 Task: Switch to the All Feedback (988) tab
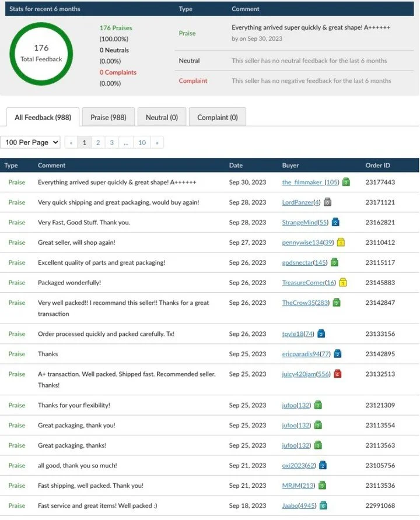pyautogui.click(x=43, y=117)
